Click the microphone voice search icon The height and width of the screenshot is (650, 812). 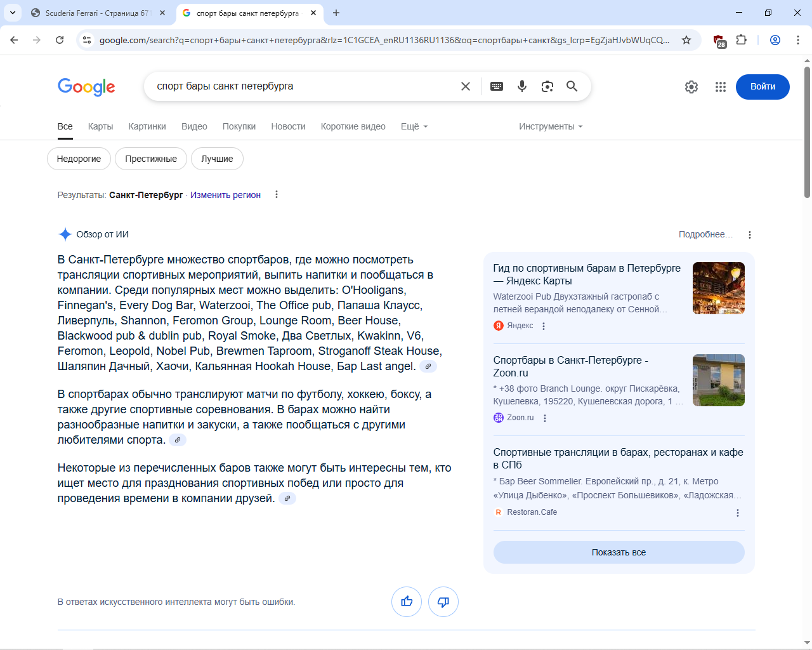(522, 86)
